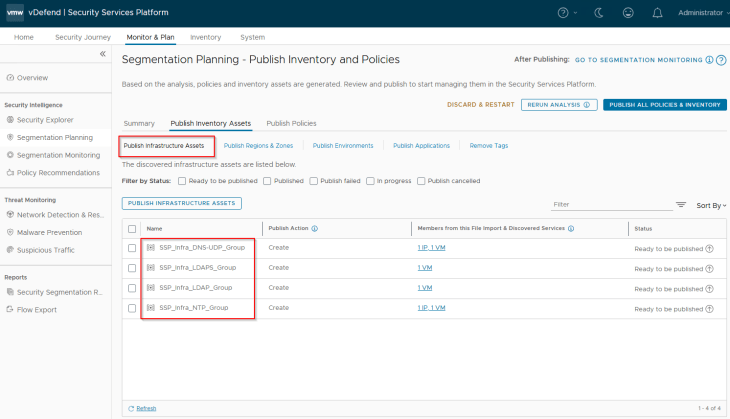
Task: Click the feedback smiley icon
Action: point(627,13)
